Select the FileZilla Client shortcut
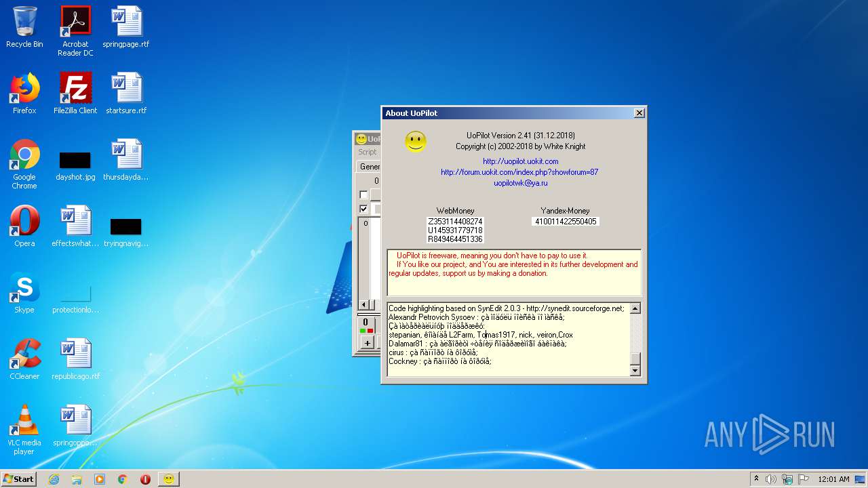Screen dimensions: 868x488 pos(75,94)
